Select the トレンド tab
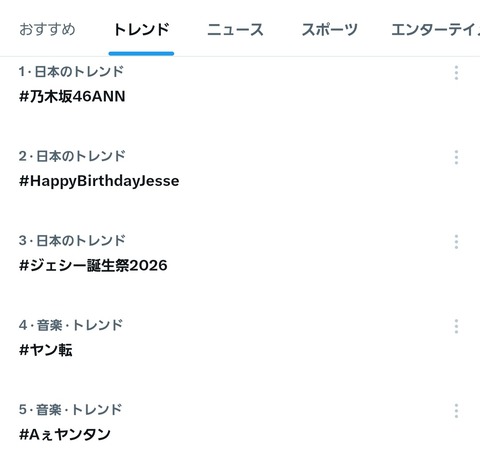This screenshot has width=480, height=460. [141, 30]
